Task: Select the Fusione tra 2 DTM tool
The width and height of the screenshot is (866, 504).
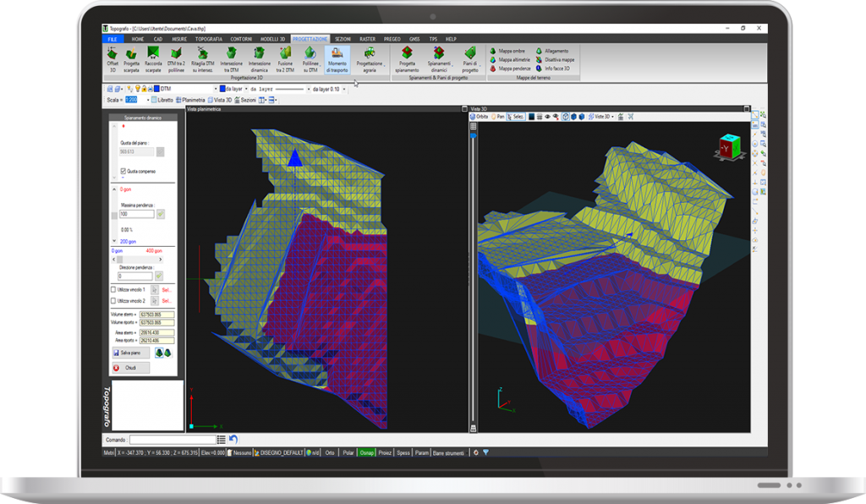Action: pyautogui.click(x=284, y=62)
